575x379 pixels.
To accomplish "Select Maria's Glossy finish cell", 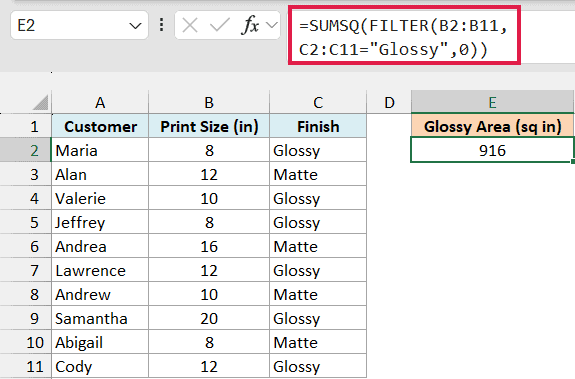I will 318,150.
